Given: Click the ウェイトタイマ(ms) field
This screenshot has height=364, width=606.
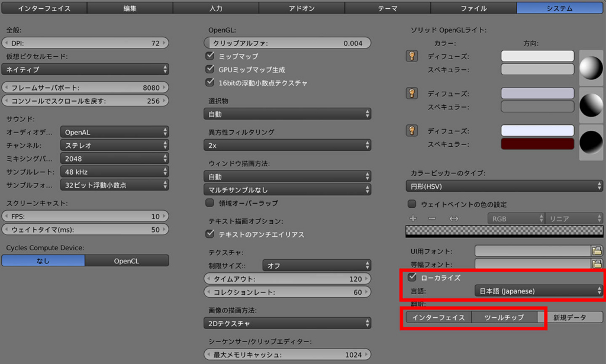Looking at the screenshot, I should (x=85, y=229).
